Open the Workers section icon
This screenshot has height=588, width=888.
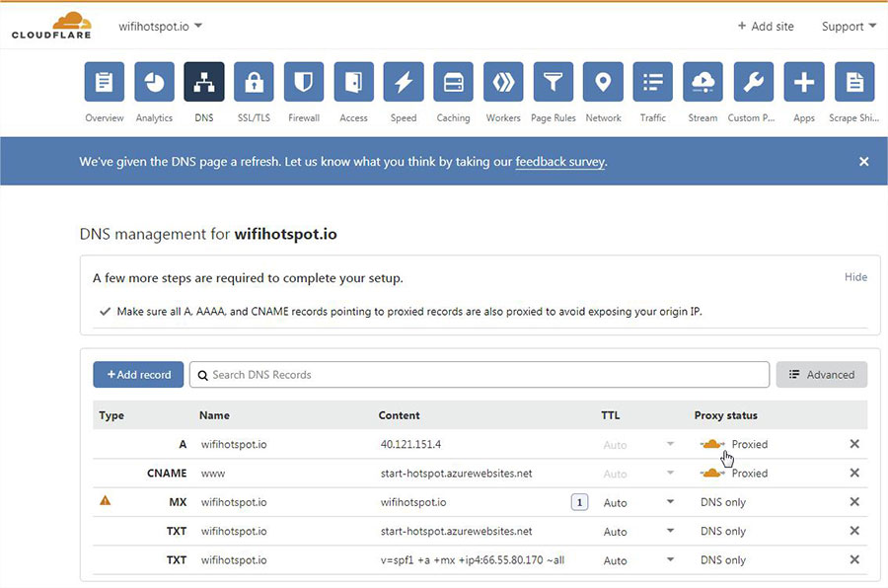tap(503, 83)
